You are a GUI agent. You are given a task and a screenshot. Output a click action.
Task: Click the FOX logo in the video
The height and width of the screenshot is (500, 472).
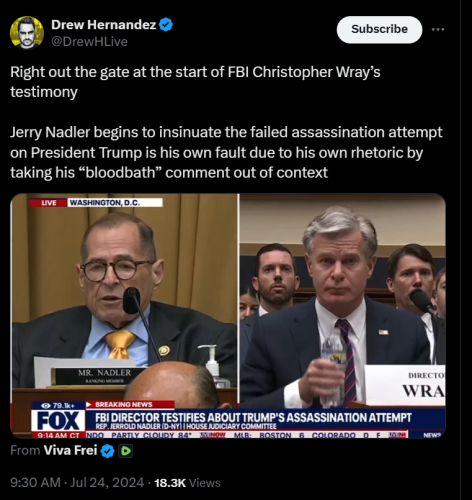pyautogui.click(x=58, y=421)
